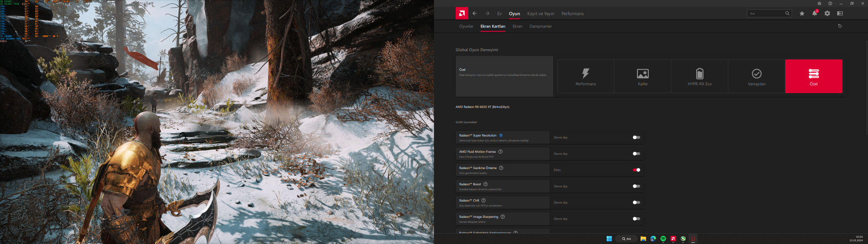Enable Radeon Boost toggle
The width and height of the screenshot is (868, 244).
tap(637, 186)
